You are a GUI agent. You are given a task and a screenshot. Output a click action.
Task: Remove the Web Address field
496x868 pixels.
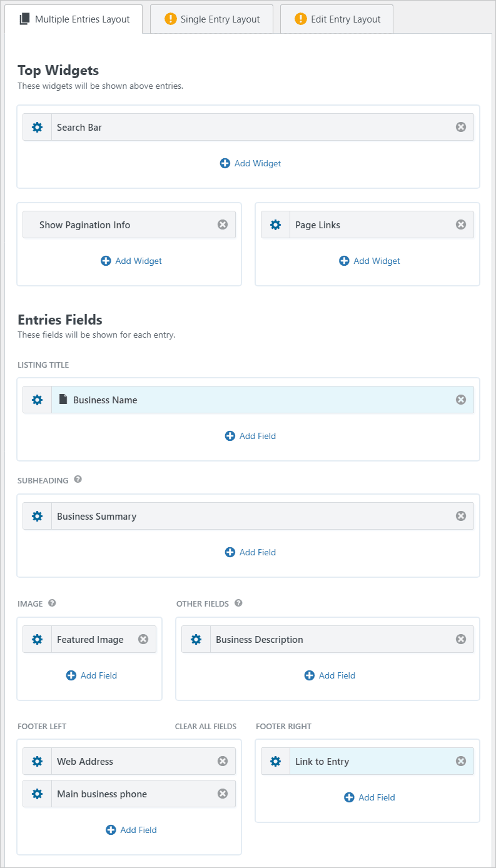[x=223, y=761]
